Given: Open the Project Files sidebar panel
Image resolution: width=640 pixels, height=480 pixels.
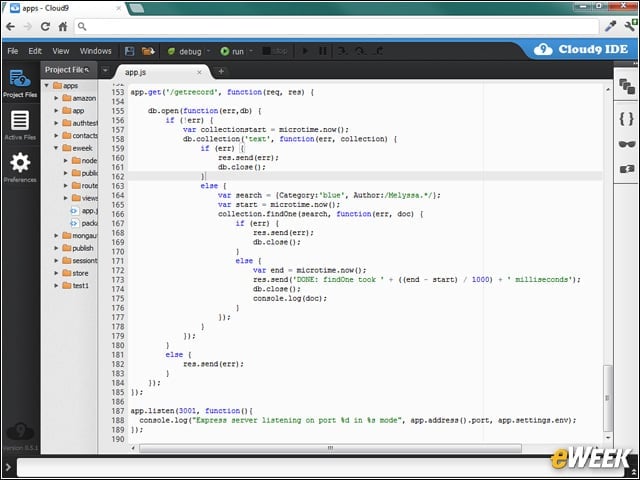Looking at the screenshot, I should (20, 84).
